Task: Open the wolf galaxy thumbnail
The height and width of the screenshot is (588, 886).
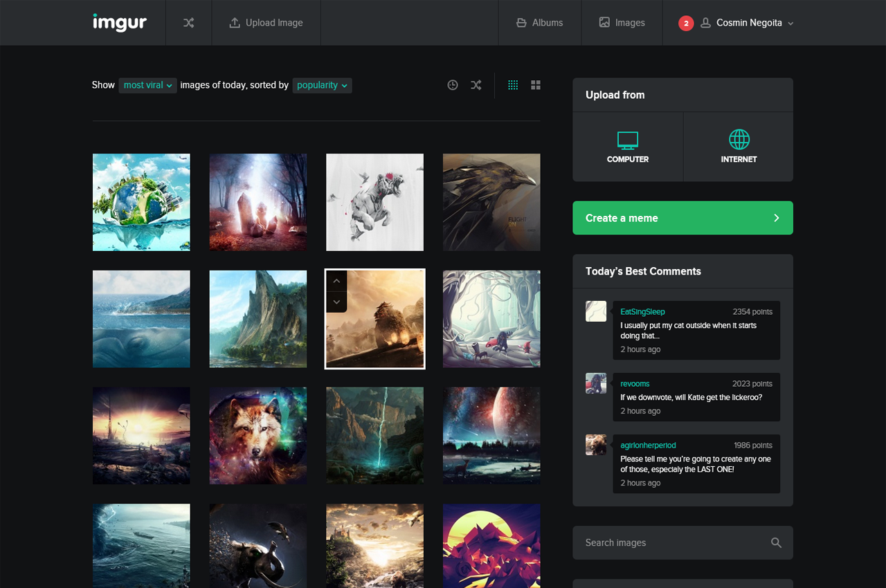Action: pyautogui.click(x=258, y=436)
